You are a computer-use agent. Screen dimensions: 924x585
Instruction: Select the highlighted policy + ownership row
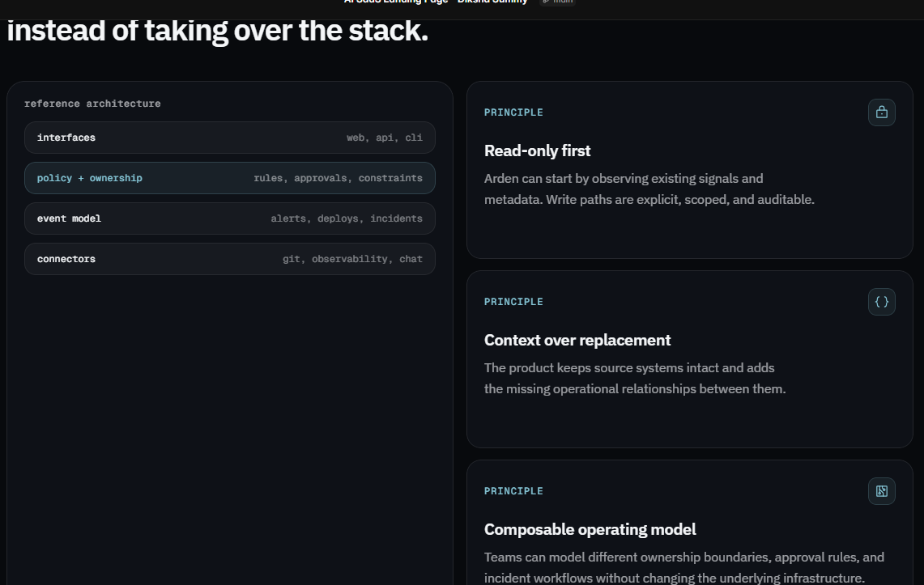click(x=230, y=178)
